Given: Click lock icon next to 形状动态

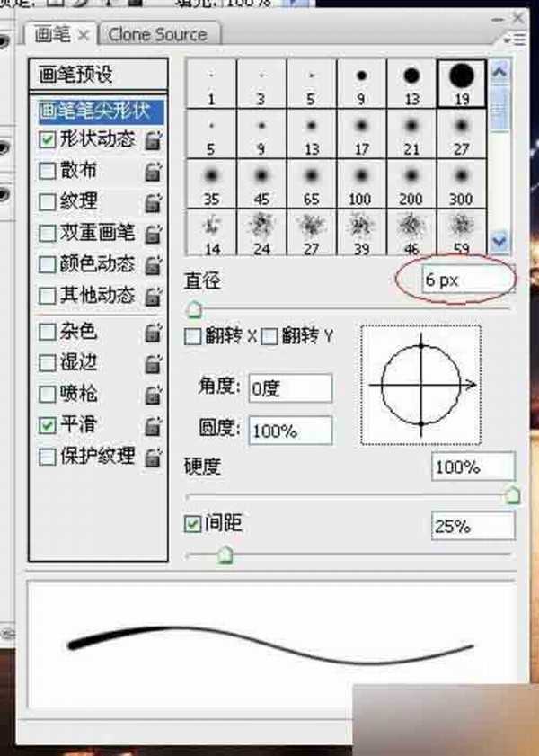Looking at the screenshot, I should click(x=154, y=141).
